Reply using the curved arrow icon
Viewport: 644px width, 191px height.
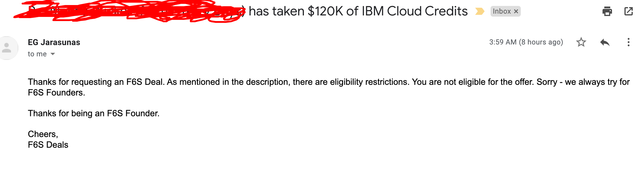click(x=605, y=42)
